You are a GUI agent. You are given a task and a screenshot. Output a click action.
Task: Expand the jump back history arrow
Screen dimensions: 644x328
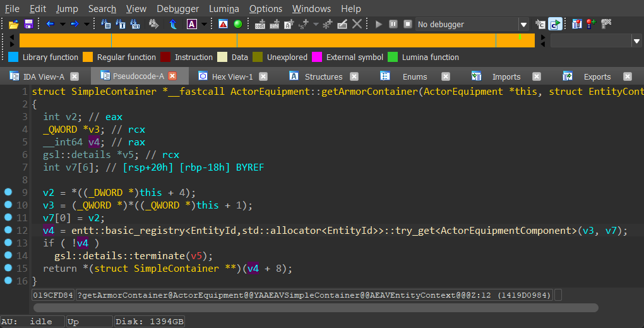tap(61, 24)
